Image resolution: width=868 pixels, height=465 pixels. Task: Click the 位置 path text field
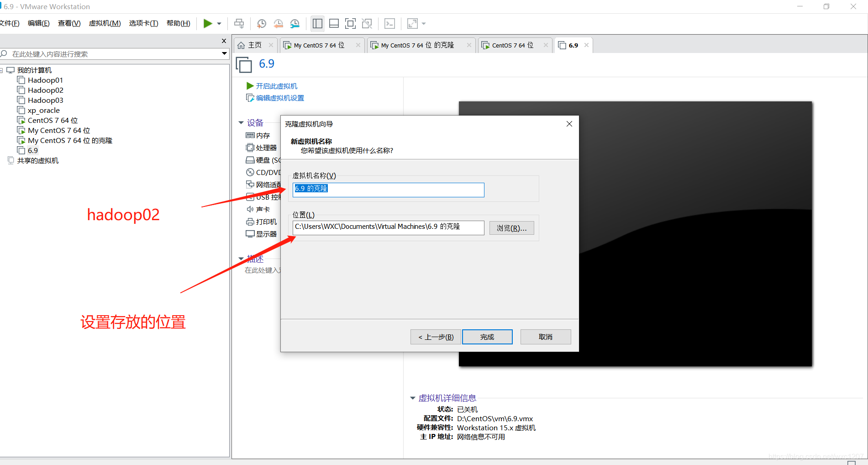[388, 228]
